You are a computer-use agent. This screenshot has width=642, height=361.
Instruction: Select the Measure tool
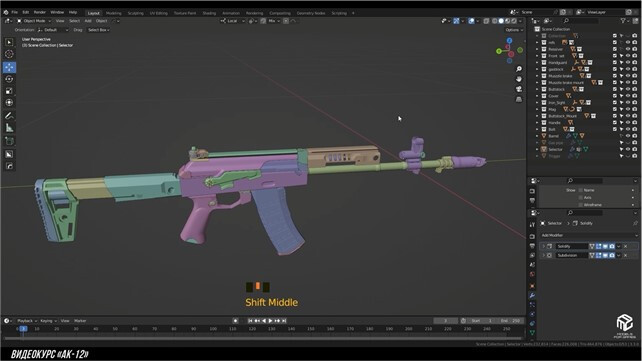point(9,128)
